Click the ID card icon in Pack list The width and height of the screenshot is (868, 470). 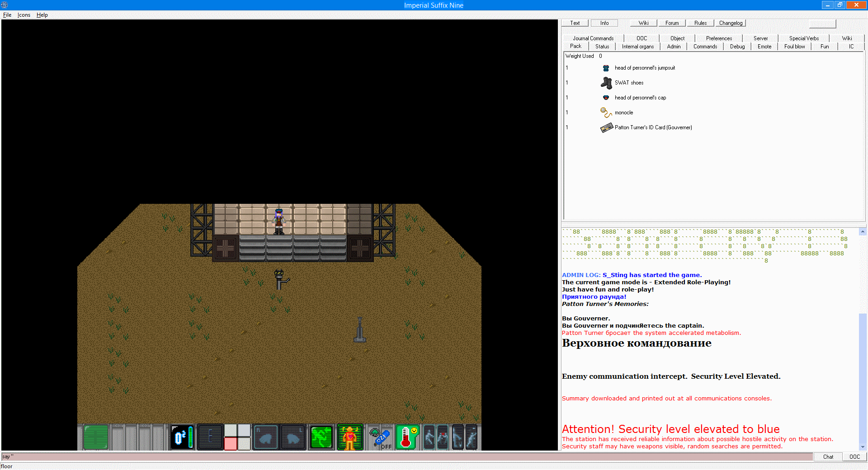[606, 127]
